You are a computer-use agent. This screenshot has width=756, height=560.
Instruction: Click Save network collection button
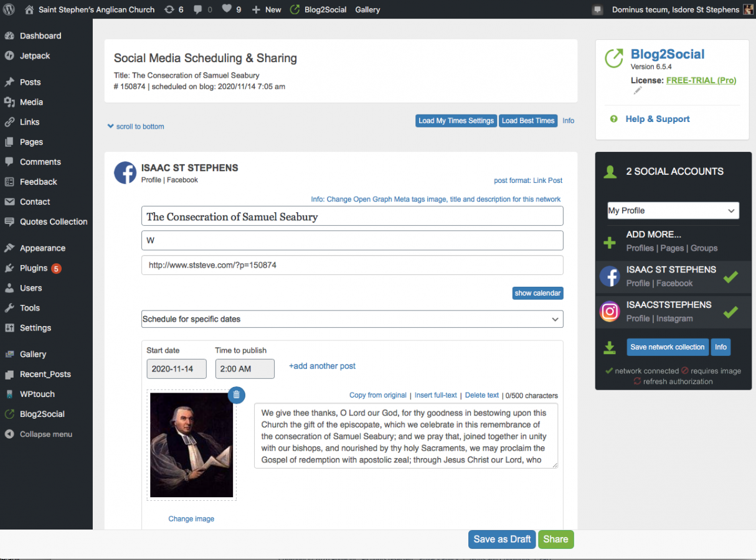(667, 347)
